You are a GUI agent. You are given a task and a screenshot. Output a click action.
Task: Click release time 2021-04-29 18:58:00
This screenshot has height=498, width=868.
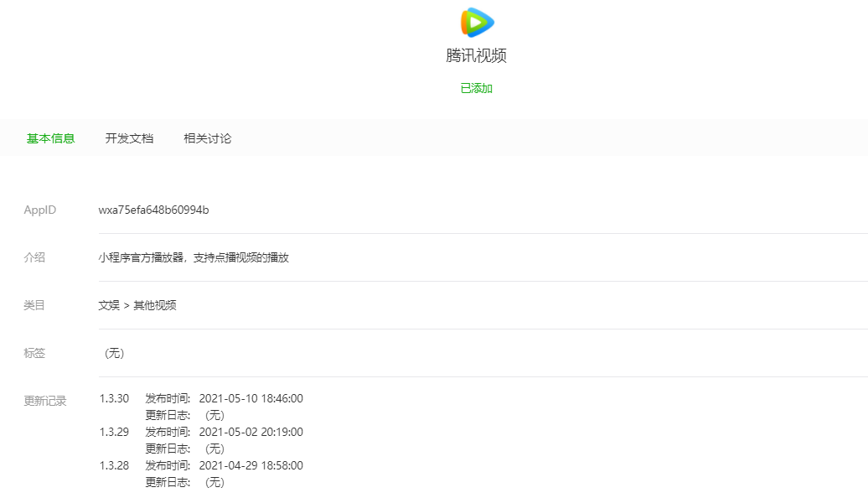[251, 465]
